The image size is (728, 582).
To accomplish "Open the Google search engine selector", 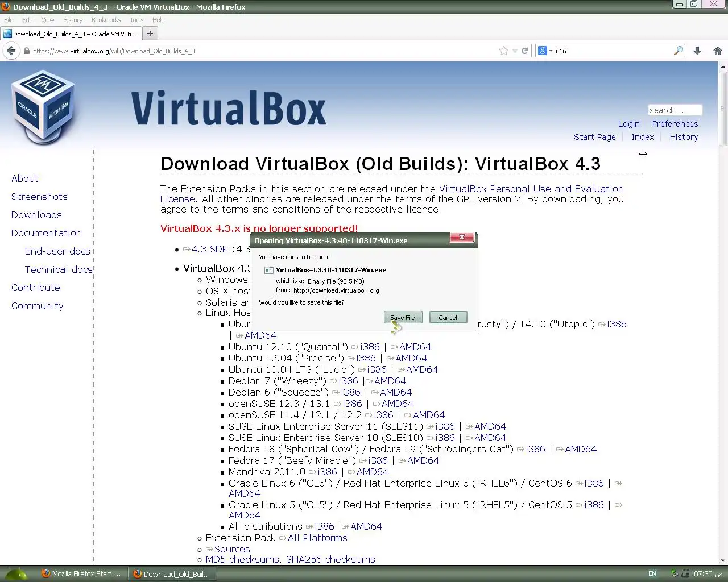I will pos(545,51).
